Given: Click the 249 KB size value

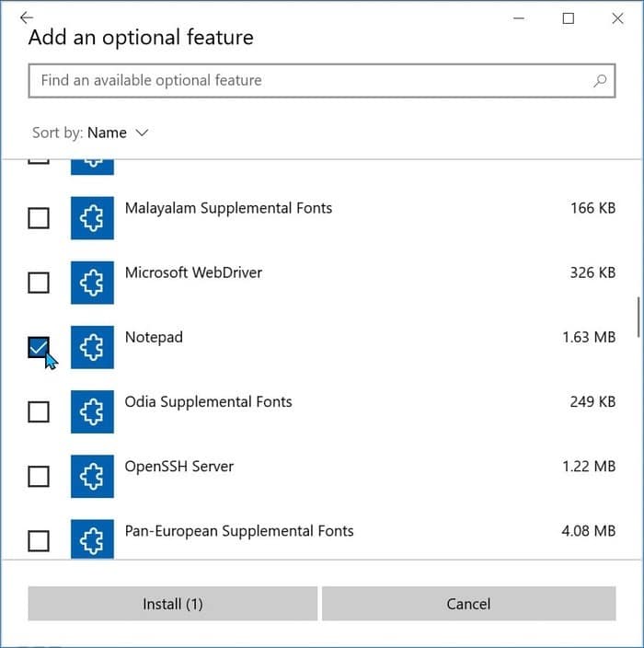Looking at the screenshot, I should tap(592, 401).
